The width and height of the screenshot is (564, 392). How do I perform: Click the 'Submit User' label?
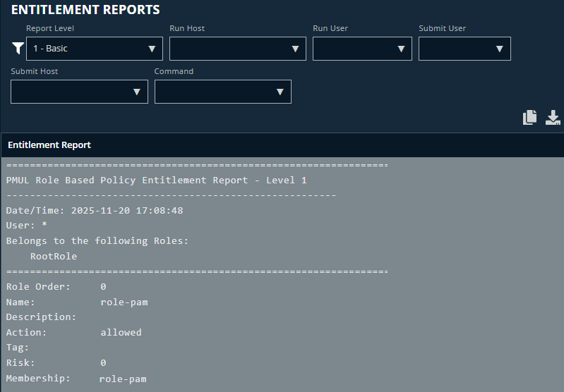pyautogui.click(x=442, y=28)
